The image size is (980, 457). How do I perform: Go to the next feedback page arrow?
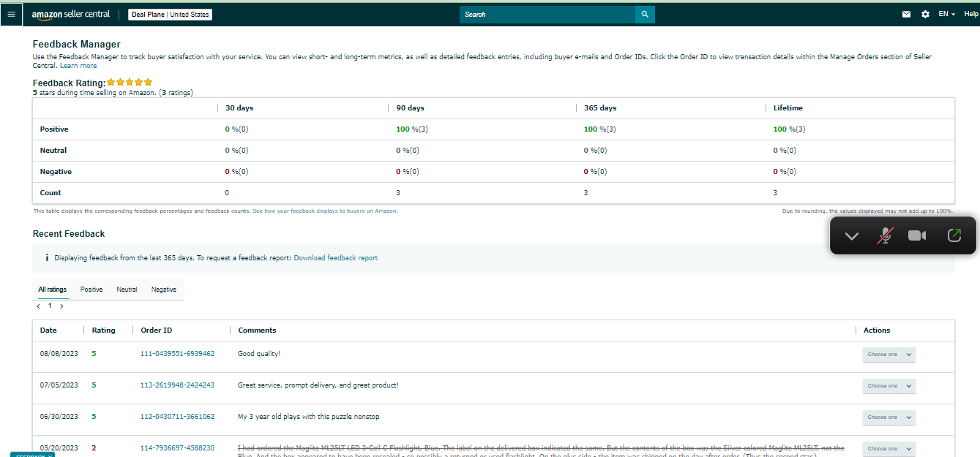coord(61,306)
